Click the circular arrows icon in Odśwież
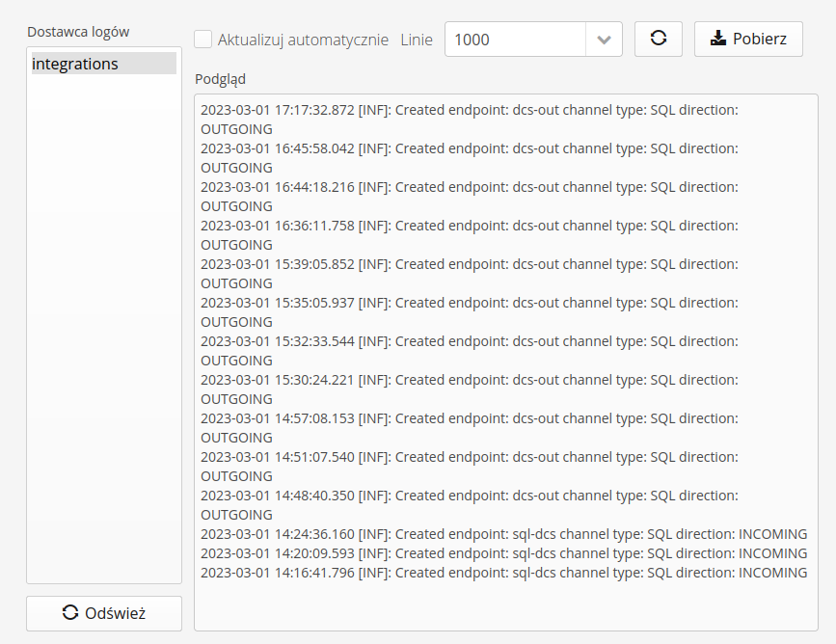Viewport: 836px width, 644px height. coord(69,613)
